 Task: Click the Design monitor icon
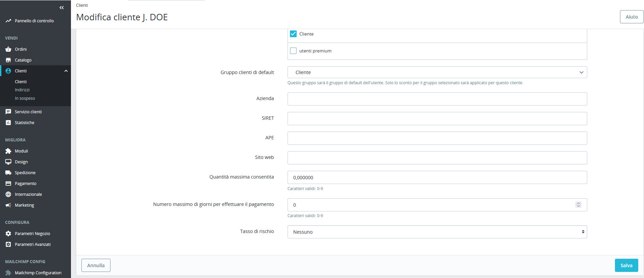(8, 162)
